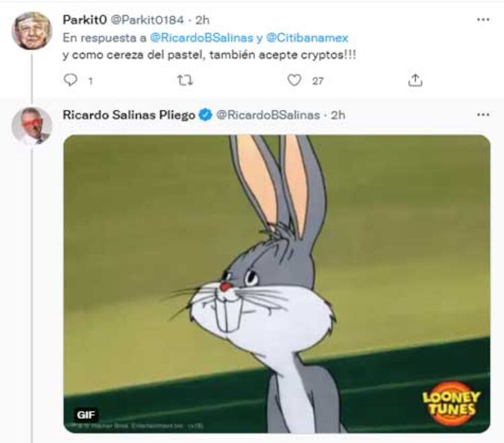View Parkit0's profile picture
The image size is (504, 443).
click(32, 31)
